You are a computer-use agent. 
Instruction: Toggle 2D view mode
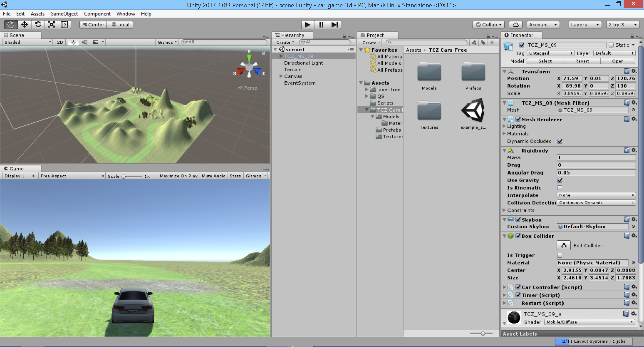pyautogui.click(x=60, y=42)
